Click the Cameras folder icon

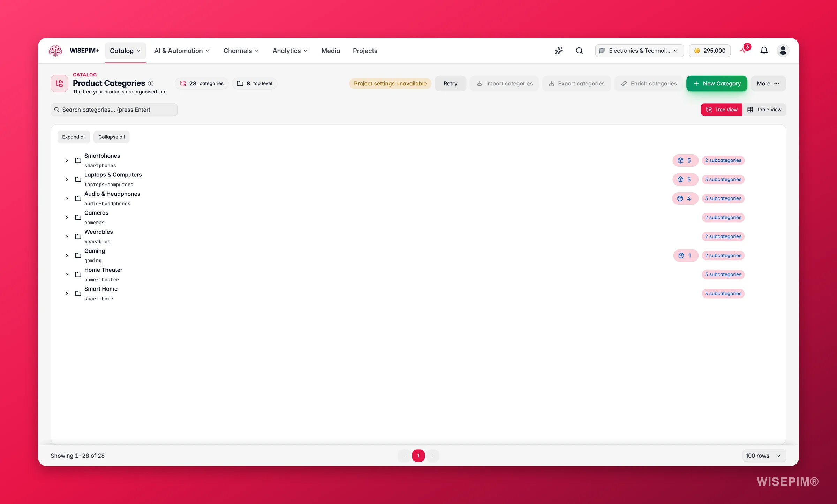tap(78, 217)
